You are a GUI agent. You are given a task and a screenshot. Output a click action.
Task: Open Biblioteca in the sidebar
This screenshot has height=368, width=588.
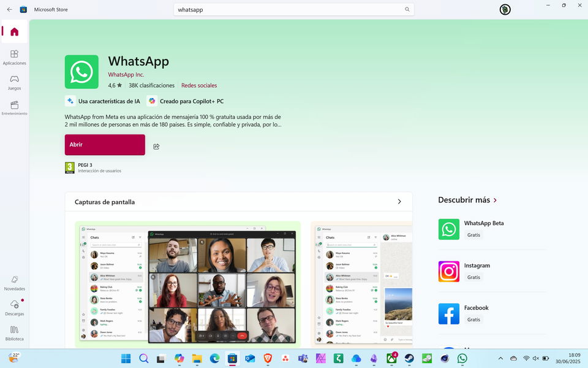click(x=14, y=332)
